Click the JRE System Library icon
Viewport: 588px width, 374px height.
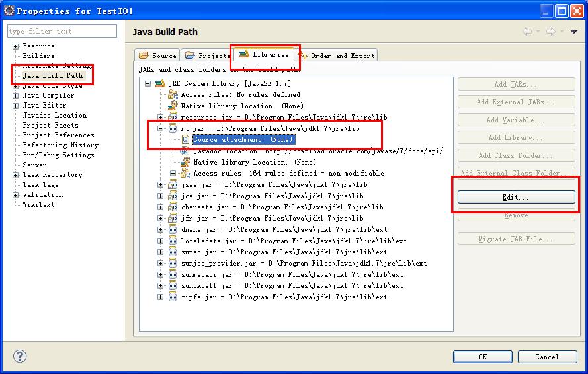click(161, 83)
